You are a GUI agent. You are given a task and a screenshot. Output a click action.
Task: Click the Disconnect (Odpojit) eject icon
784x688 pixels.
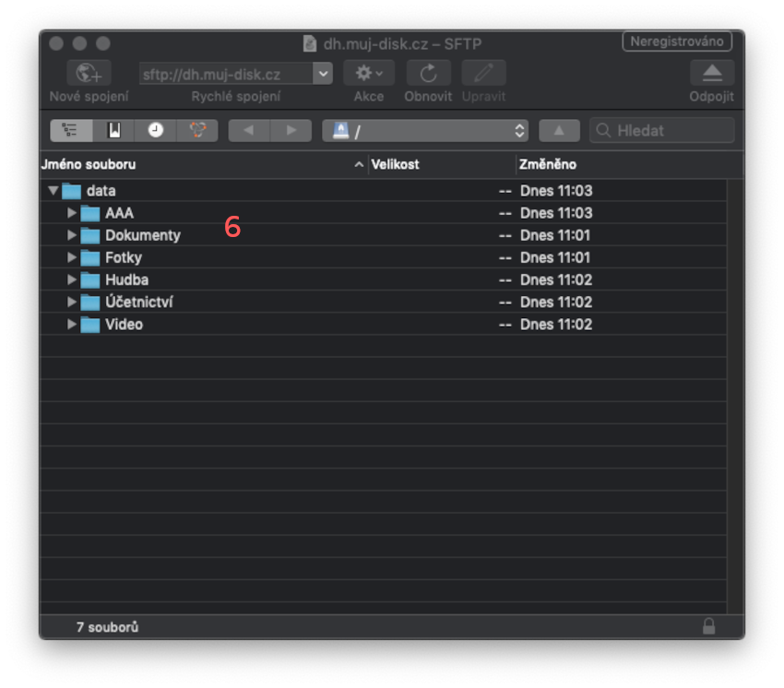coord(712,74)
